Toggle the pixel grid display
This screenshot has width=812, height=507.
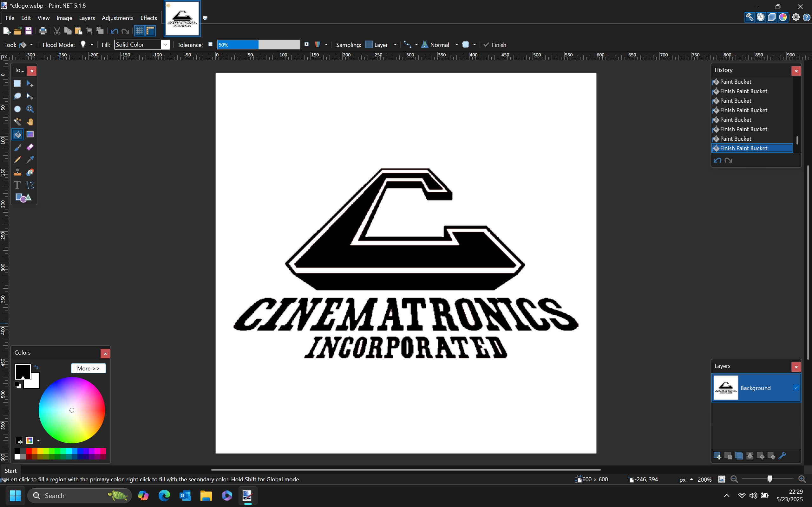coord(139,31)
